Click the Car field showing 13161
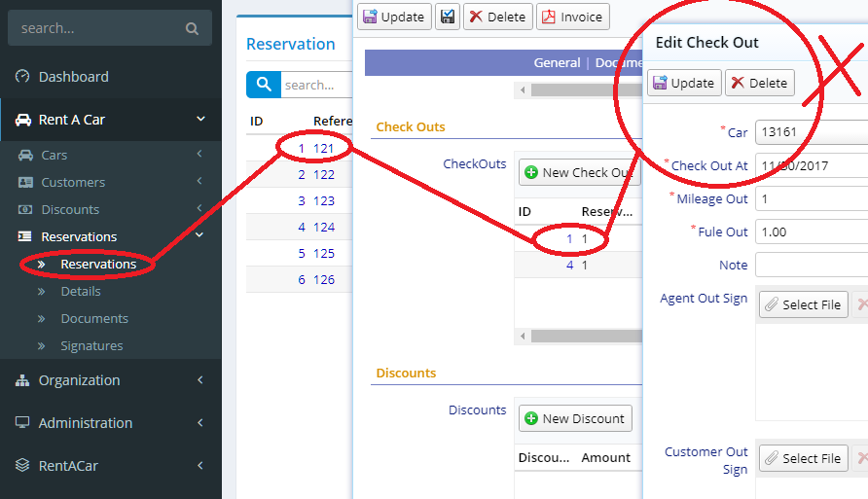This screenshot has height=499, width=868. pyautogui.click(x=812, y=132)
